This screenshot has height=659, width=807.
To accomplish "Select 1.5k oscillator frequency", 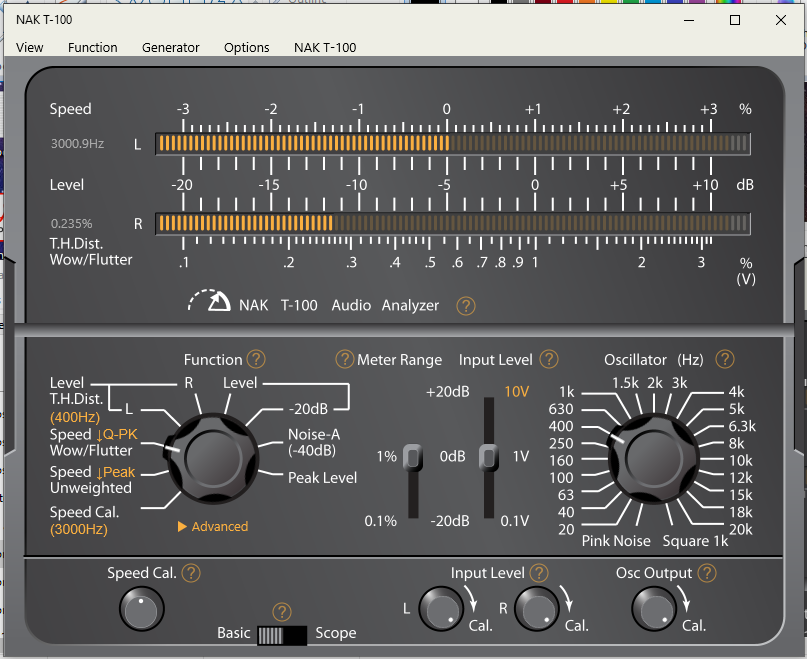I will (x=625, y=383).
